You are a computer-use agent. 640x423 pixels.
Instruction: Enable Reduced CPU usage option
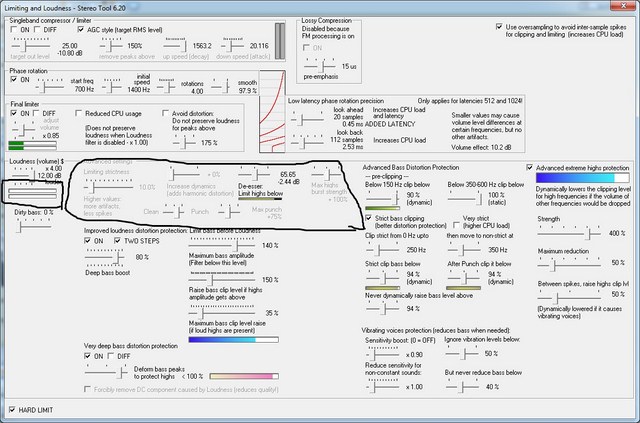pyautogui.click(x=79, y=113)
